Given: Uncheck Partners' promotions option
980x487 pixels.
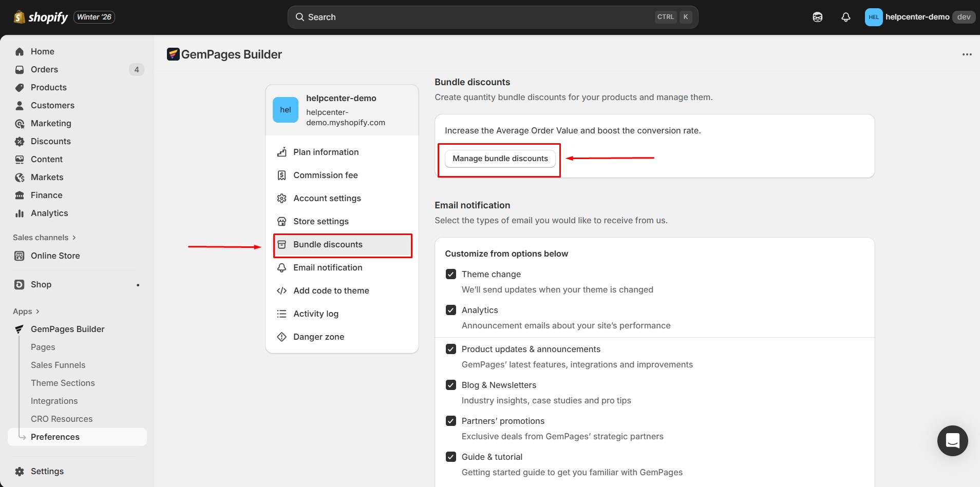Looking at the screenshot, I should pos(451,421).
